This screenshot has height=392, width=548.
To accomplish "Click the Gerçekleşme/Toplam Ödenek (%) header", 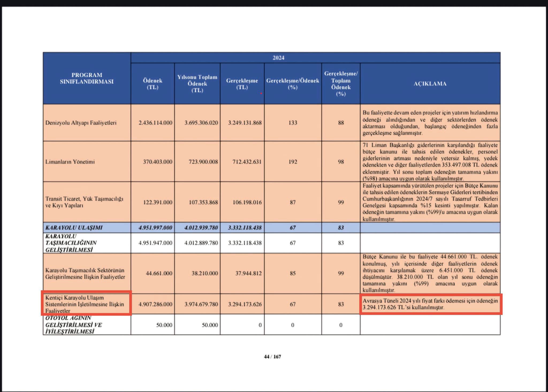I will [341, 84].
